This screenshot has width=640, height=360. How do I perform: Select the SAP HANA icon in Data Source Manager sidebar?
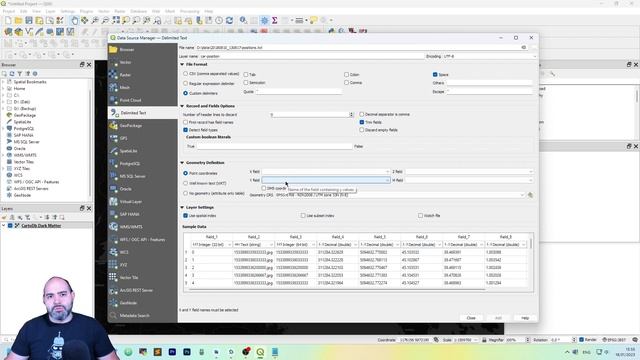(x=113, y=214)
